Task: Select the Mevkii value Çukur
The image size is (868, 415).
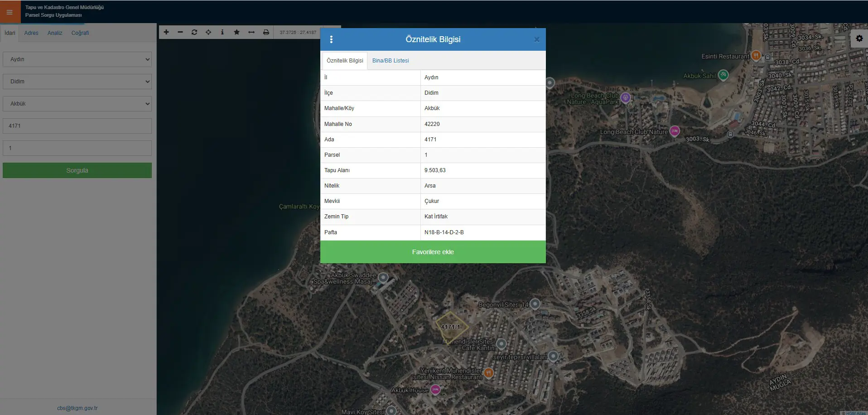Action: (x=432, y=201)
